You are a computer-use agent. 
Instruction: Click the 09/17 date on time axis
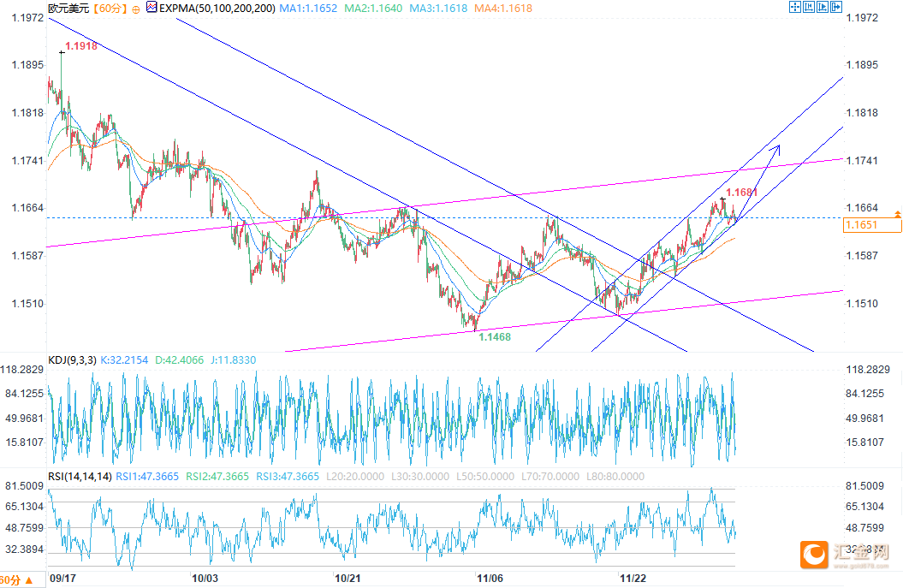tap(62, 579)
